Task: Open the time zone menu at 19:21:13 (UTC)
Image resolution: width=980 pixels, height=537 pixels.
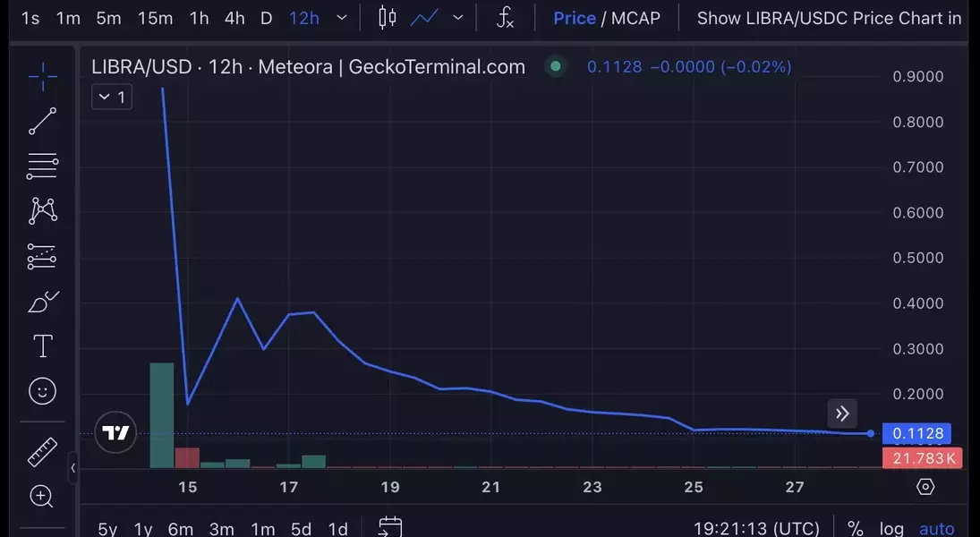Action: tap(756, 529)
